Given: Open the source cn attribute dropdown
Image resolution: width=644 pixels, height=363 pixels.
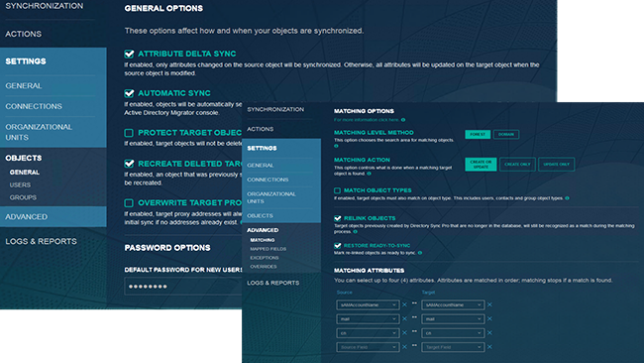Looking at the screenshot, I should pyautogui.click(x=368, y=333).
